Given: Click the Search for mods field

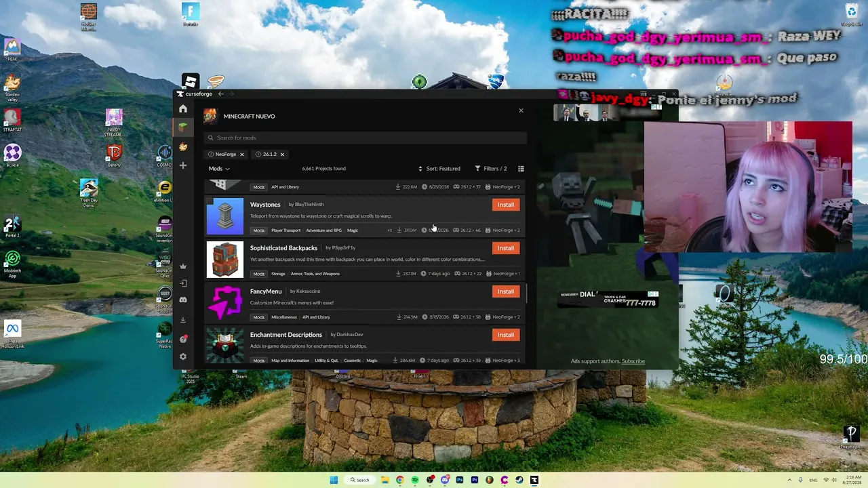Looking at the screenshot, I should coord(366,138).
